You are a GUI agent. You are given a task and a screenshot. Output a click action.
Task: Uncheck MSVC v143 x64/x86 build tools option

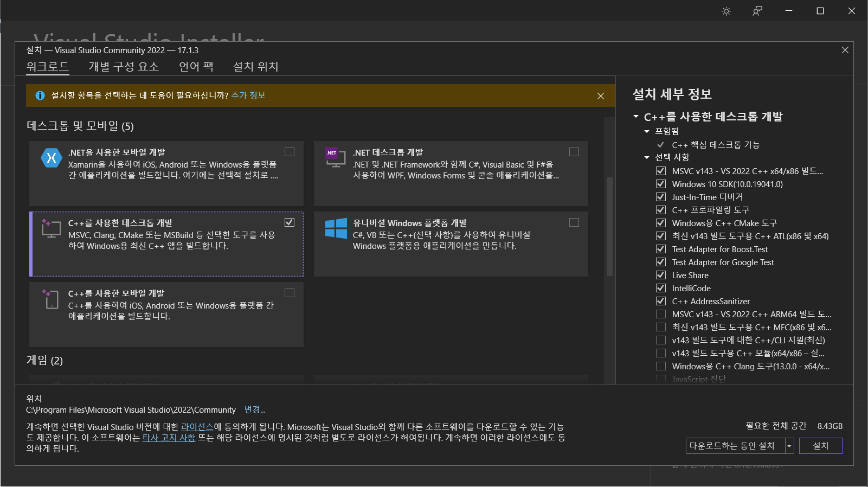tap(661, 171)
